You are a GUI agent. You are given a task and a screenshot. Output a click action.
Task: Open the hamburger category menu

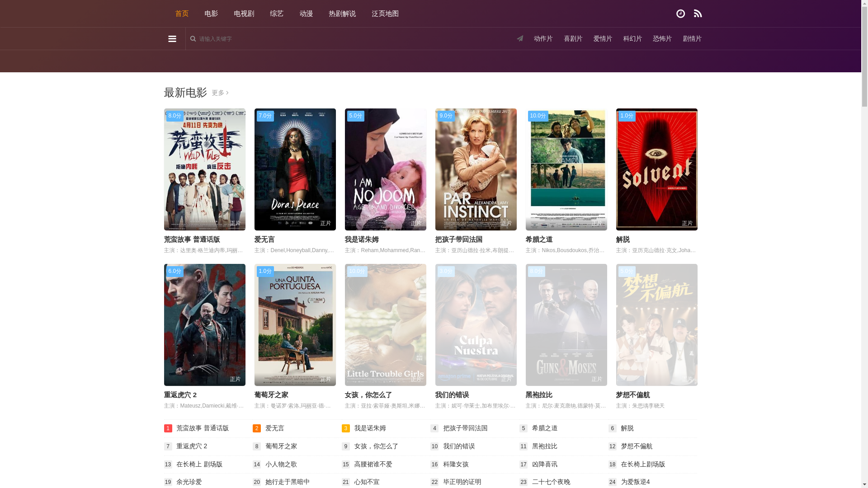172,39
